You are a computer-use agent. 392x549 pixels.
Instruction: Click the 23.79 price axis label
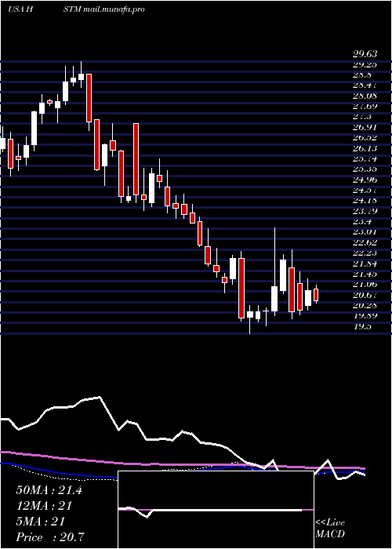click(x=365, y=211)
